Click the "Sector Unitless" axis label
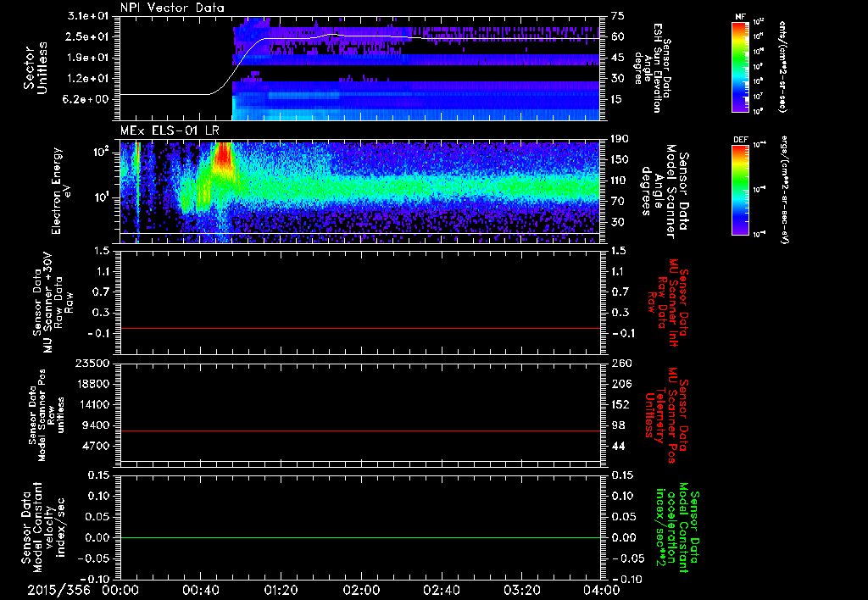Screen dimensions: 868x600 pyautogui.click(x=36, y=68)
